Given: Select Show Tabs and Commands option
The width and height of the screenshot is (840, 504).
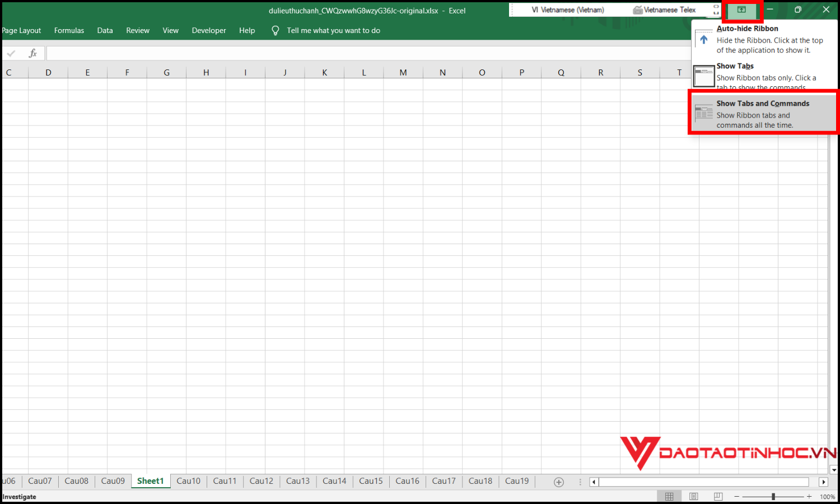Looking at the screenshot, I should click(764, 114).
